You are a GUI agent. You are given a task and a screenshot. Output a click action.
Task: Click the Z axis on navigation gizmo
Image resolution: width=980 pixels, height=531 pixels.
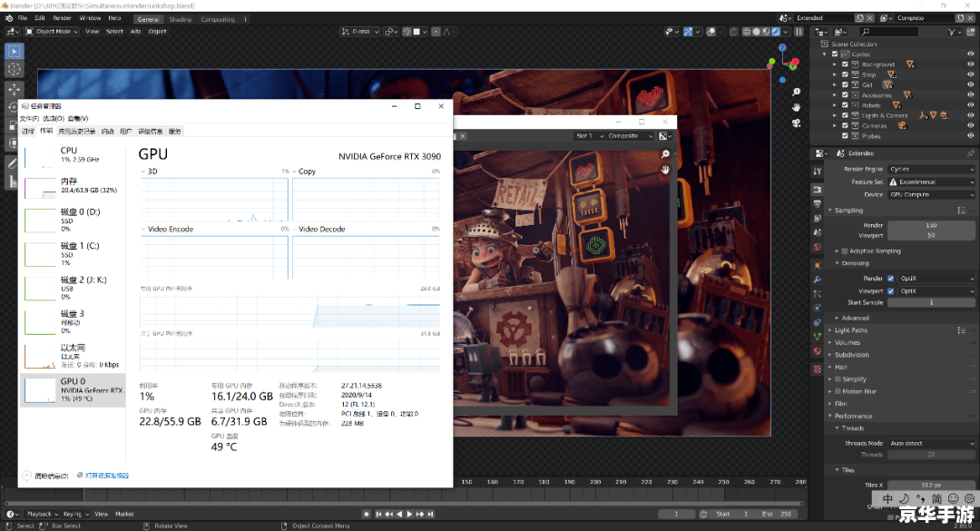click(782, 47)
